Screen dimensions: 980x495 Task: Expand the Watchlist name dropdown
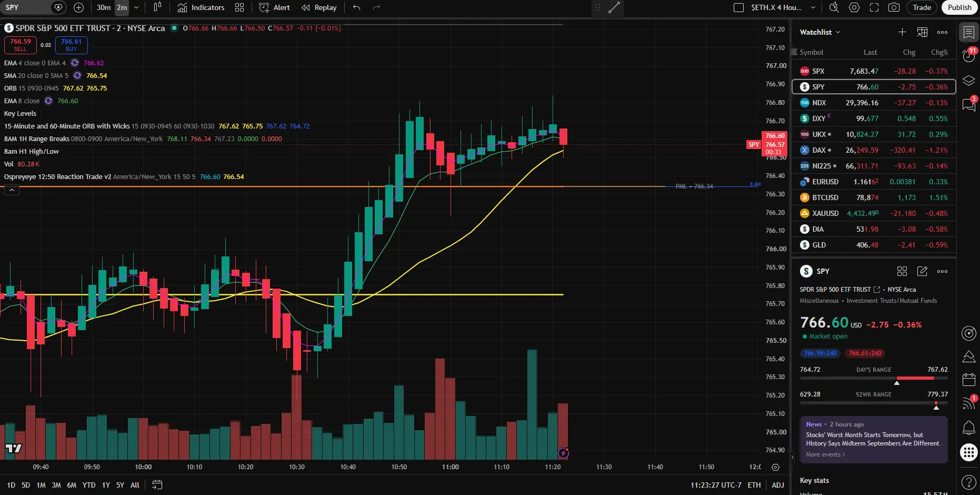(x=820, y=32)
